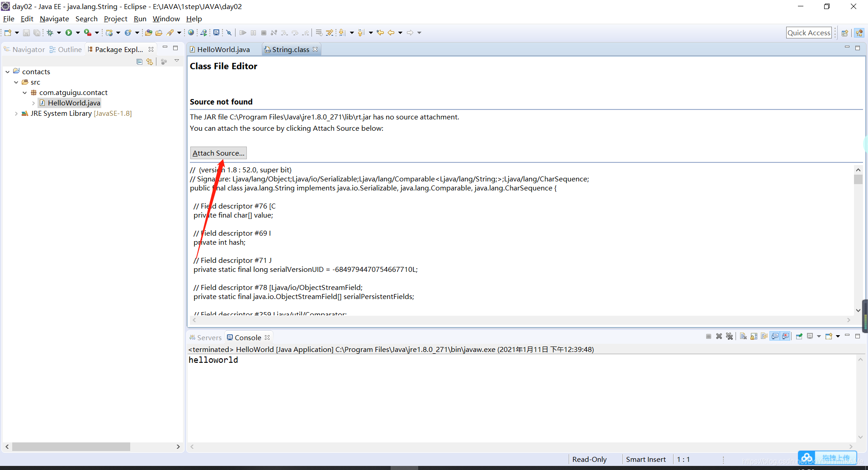Go Back with the yellow left arrow
The image size is (868, 470).
(x=391, y=33)
